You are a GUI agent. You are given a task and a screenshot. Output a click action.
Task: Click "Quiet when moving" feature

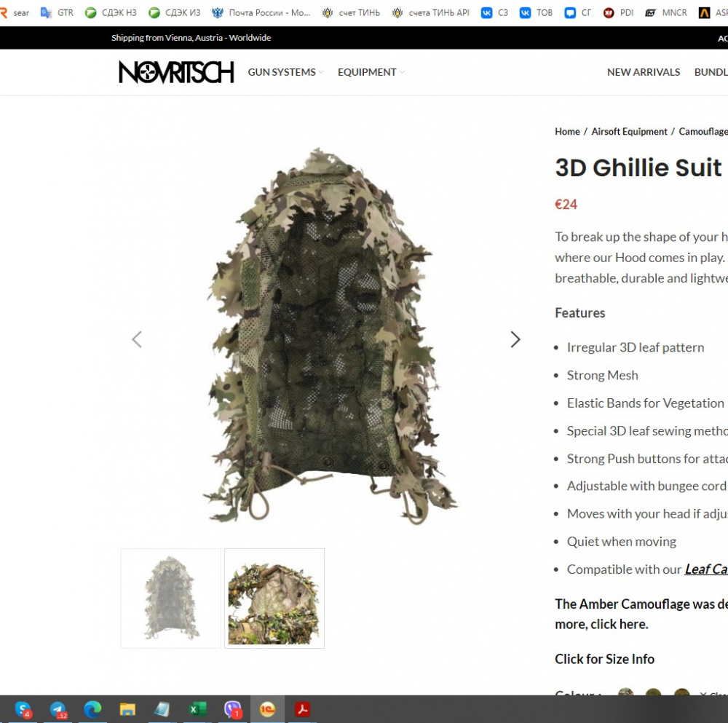coord(621,542)
